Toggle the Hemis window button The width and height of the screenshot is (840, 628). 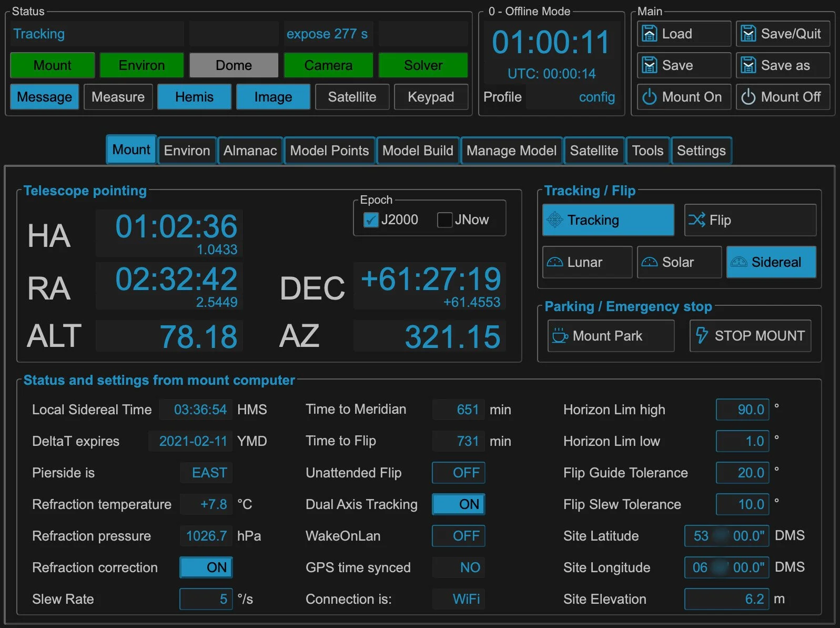(195, 97)
